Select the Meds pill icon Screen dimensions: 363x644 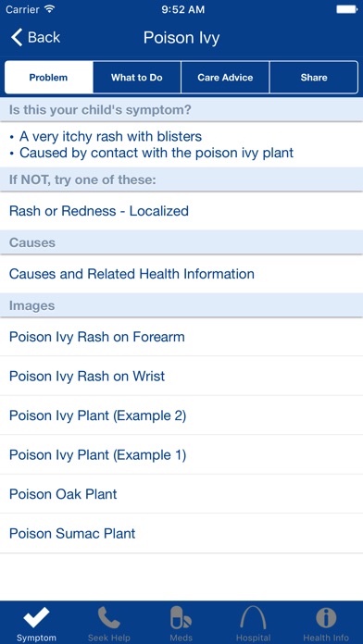(x=181, y=618)
